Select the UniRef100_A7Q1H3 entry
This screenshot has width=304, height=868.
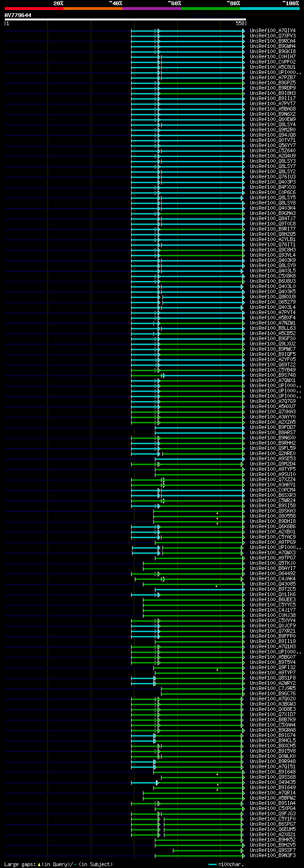(x=273, y=646)
